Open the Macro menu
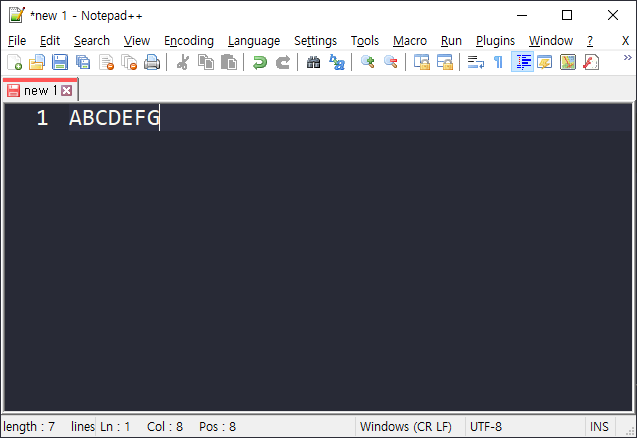 point(410,41)
